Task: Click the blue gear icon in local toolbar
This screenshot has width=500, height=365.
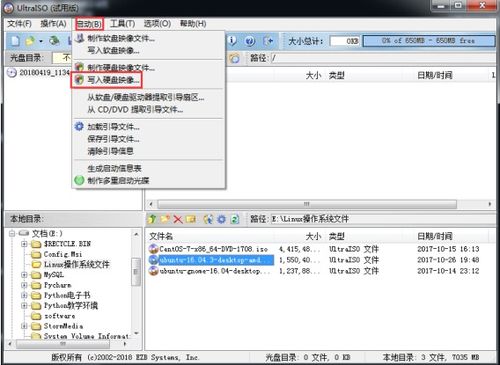Action: point(221,219)
